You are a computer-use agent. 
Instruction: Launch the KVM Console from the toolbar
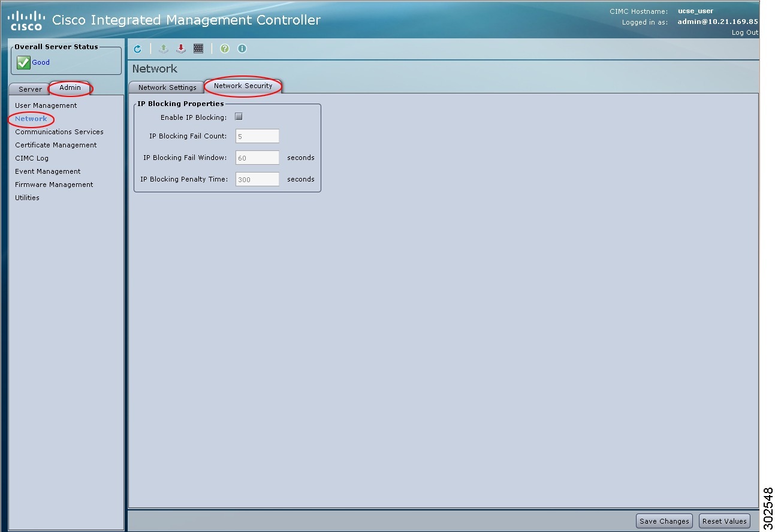point(198,49)
